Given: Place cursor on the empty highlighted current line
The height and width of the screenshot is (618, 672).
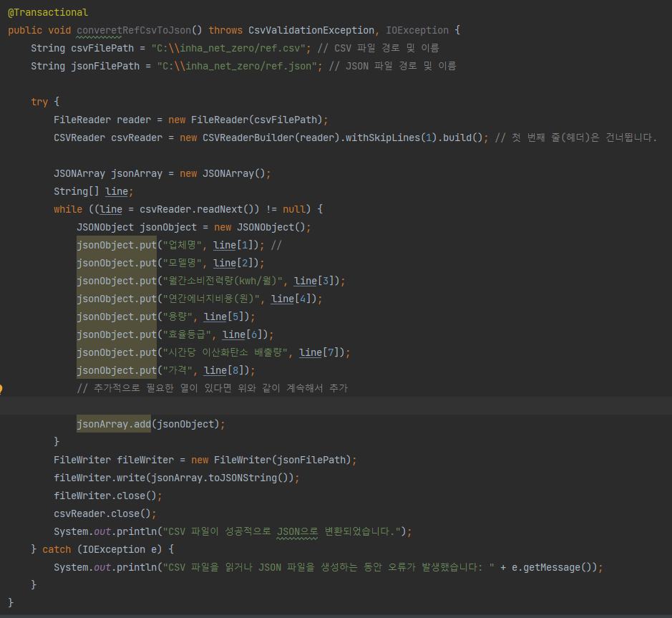Looking at the screenshot, I should (x=336, y=406).
